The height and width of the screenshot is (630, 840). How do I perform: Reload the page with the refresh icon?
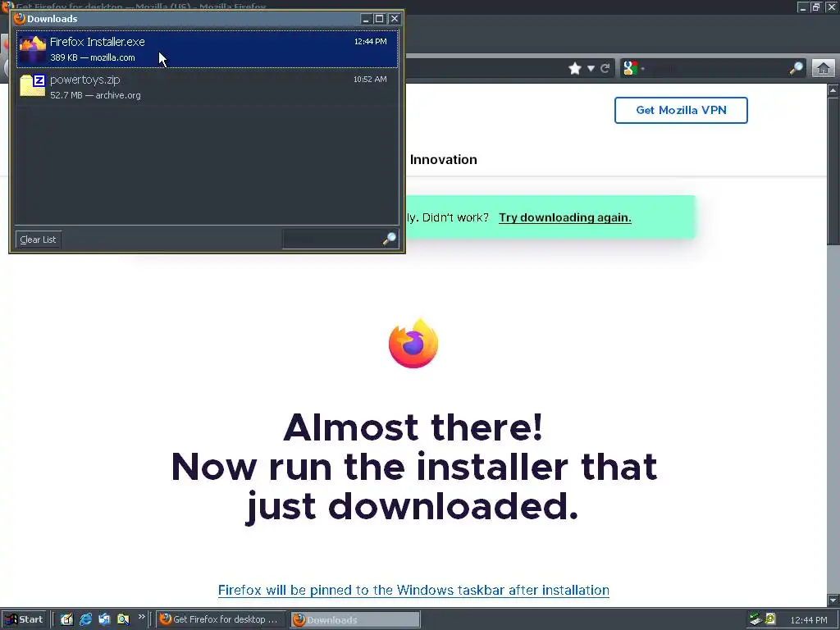[x=605, y=68]
